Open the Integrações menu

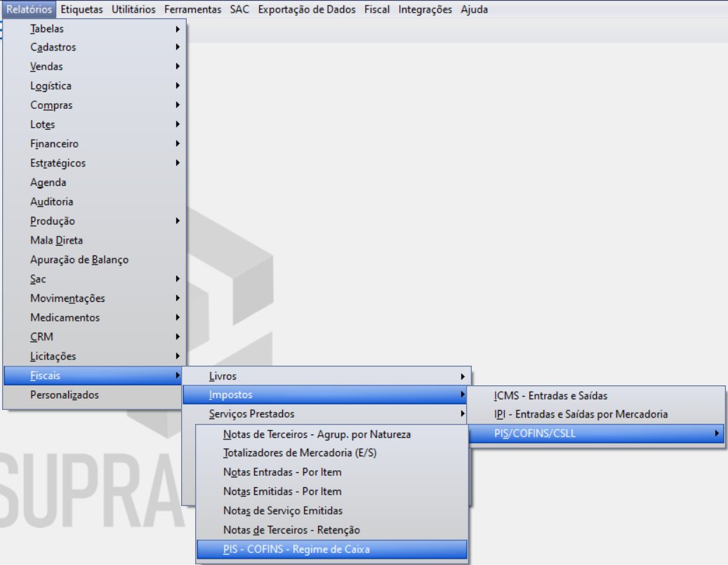425,10
